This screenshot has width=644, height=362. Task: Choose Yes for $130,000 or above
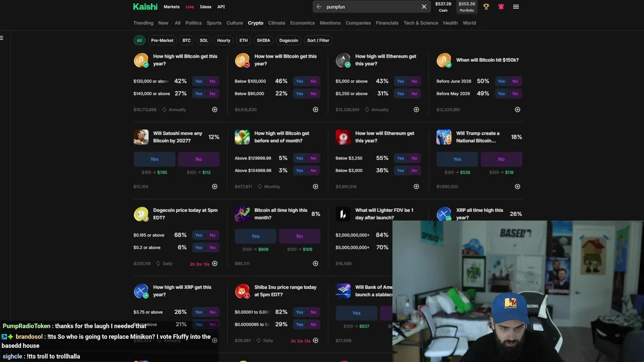tap(199, 81)
